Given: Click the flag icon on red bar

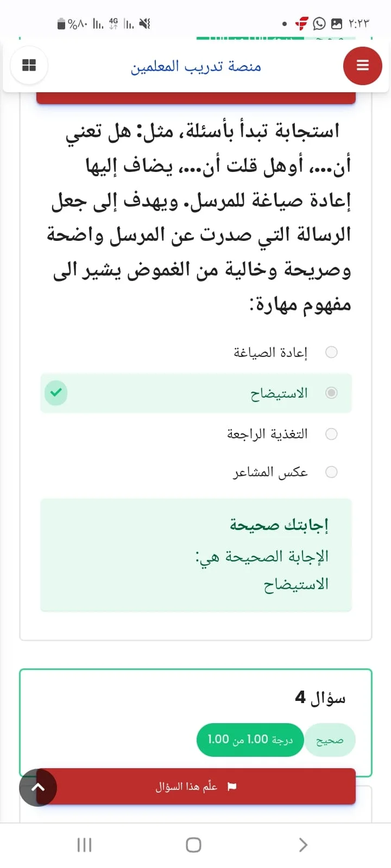Looking at the screenshot, I should (x=232, y=786).
